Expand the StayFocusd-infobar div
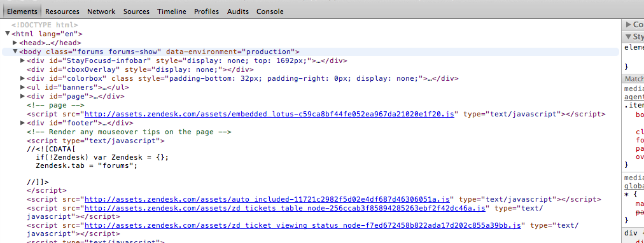Image resolution: width=644 pixels, height=243 pixels. pos(22,61)
